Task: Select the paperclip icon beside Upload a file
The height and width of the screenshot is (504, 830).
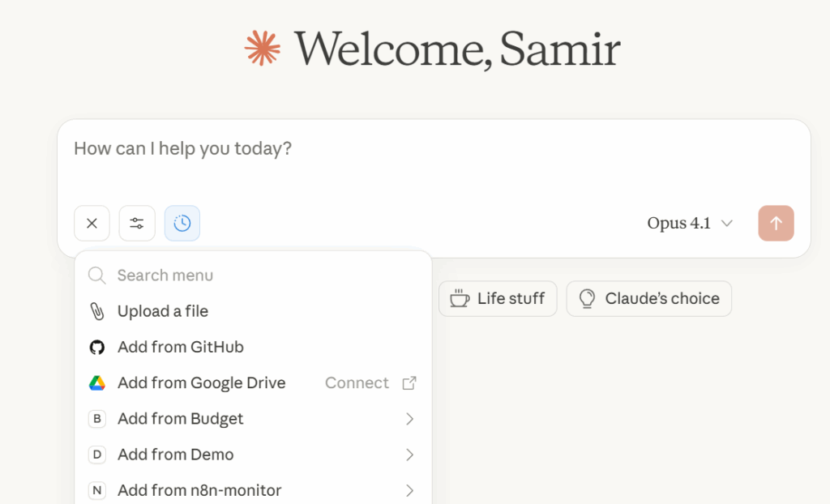Action: [97, 311]
